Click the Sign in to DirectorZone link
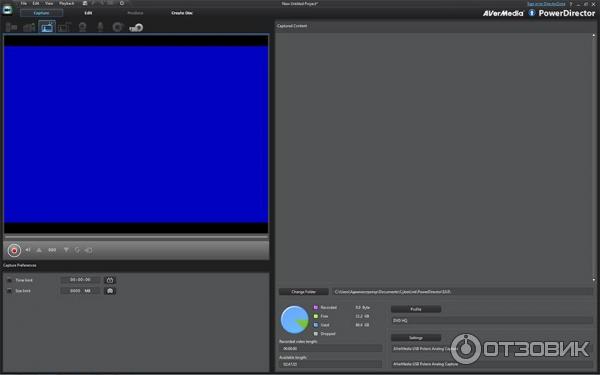This screenshot has width=600, height=375. [x=546, y=4]
